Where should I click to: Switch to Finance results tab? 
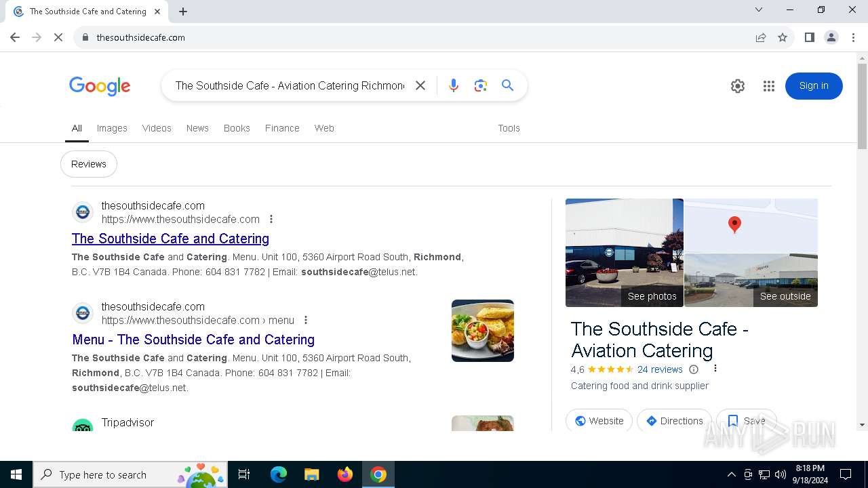(282, 128)
